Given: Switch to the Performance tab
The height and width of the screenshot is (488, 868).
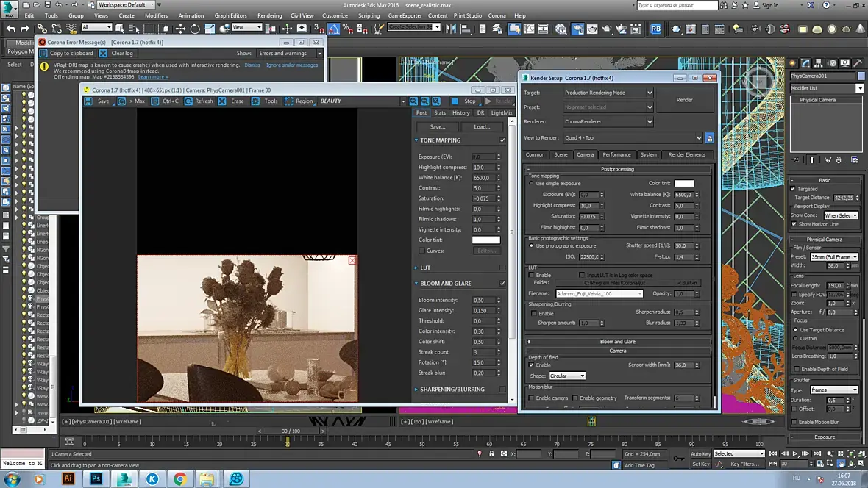Looking at the screenshot, I should point(616,154).
